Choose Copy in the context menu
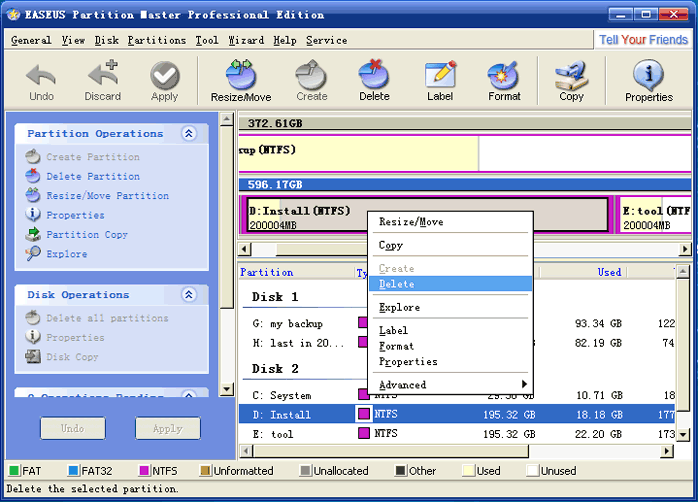The width and height of the screenshot is (698, 502). (450, 245)
